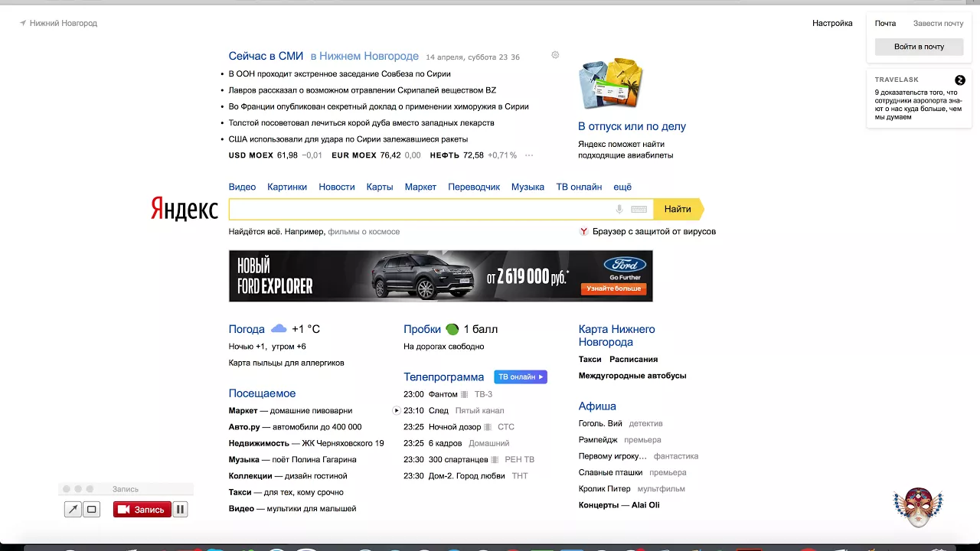Open В отпуск или по делу link
Viewport: 980px width, 551px height.
[632, 126]
